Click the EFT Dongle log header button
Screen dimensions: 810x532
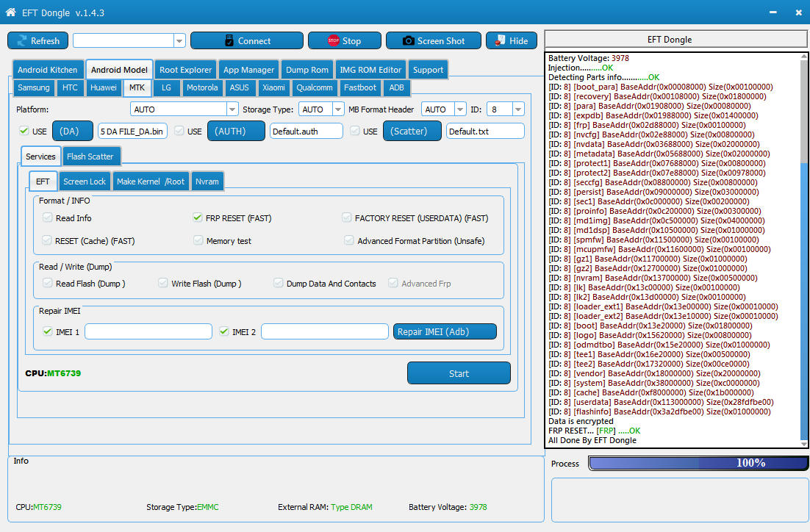coord(675,39)
